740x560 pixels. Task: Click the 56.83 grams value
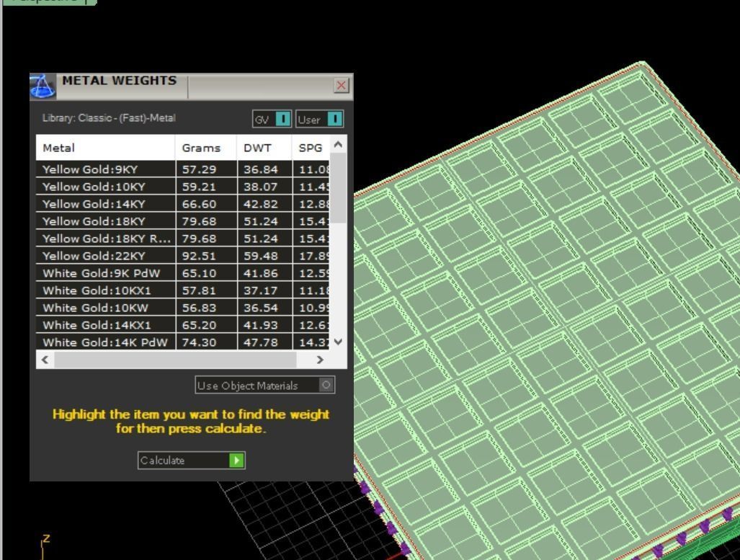coord(199,308)
